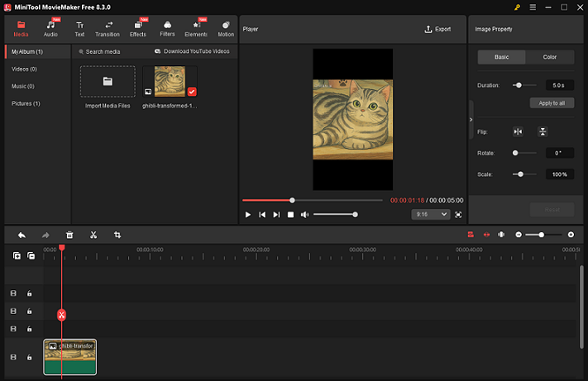The width and height of the screenshot is (588, 381).
Task: Play the preview in Player
Action: (248, 215)
